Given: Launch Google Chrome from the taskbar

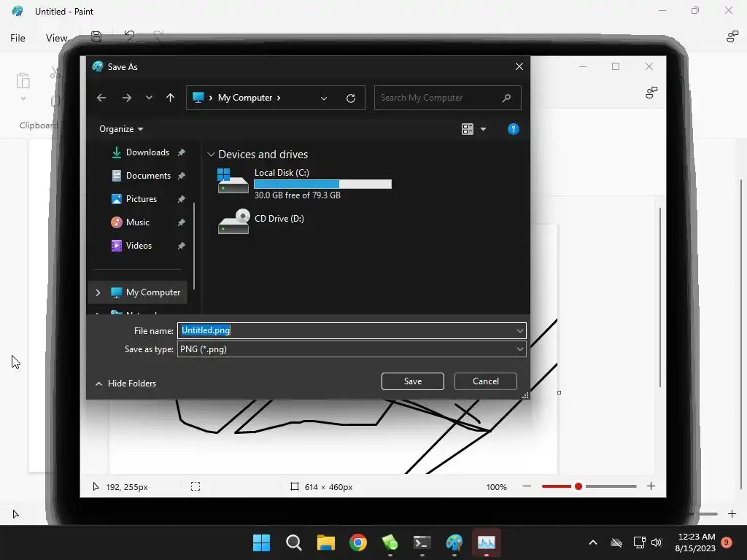Looking at the screenshot, I should point(357,542).
